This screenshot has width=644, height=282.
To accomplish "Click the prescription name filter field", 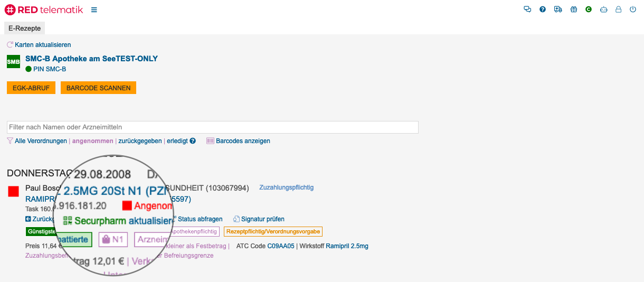I will 212,127.
